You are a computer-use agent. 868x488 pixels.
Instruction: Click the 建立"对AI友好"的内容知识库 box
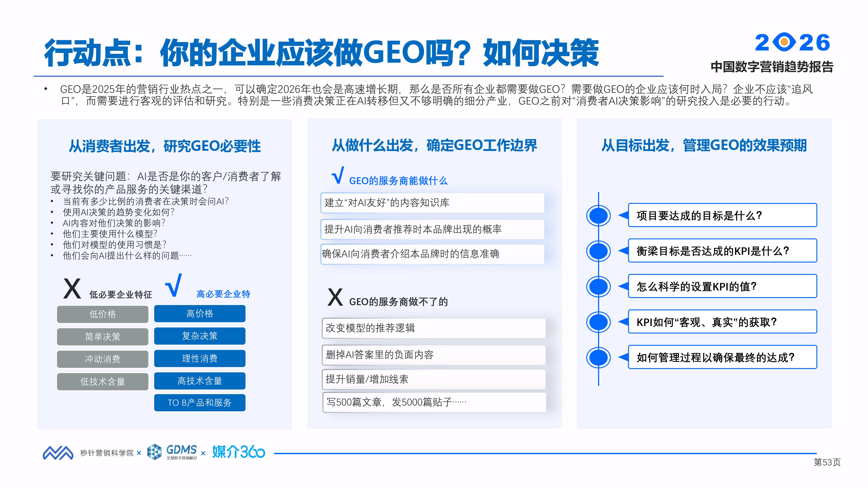click(432, 203)
